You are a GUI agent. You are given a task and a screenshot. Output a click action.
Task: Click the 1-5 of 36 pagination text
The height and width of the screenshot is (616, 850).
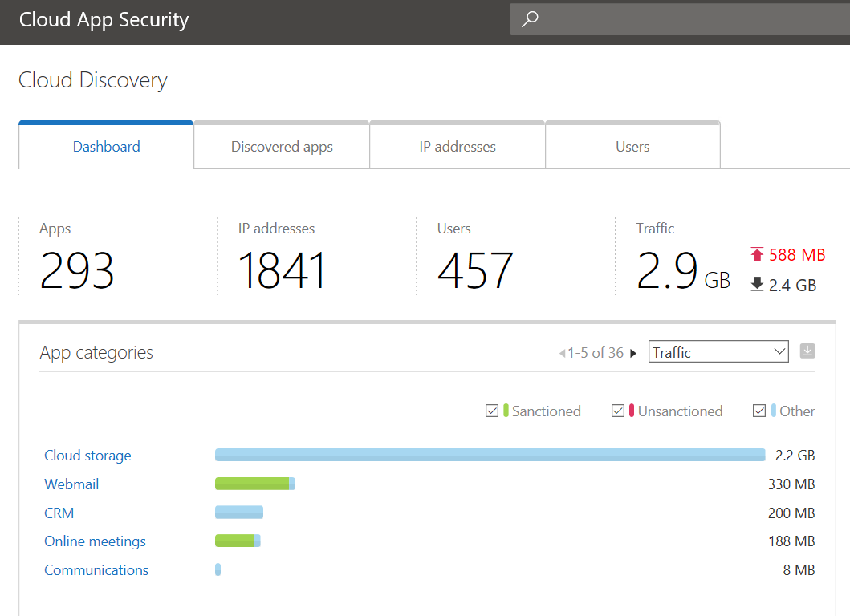point(596,353)
